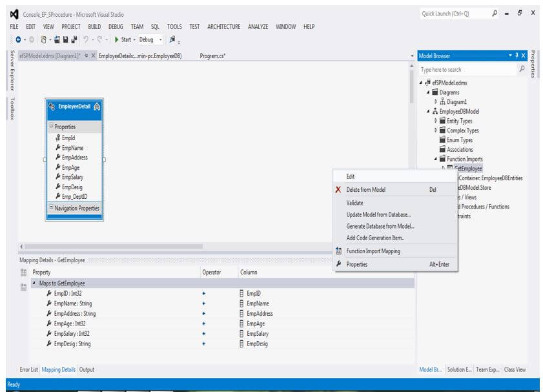
Task: Open the Error List tab
Action: [x=29, y=369]
